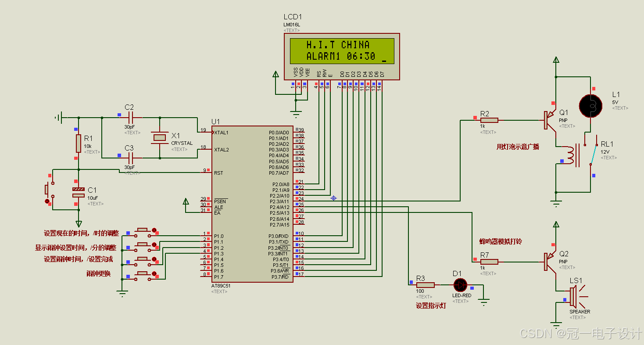Select the R1 10k resistor symbol
The image size is (644, 345).
click(x=79, y=144)
